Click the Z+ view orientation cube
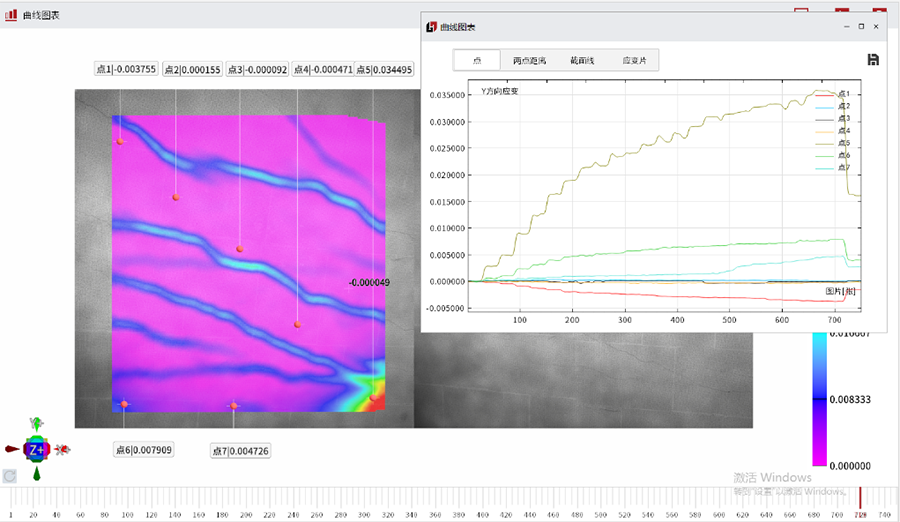Viewport: 900px width, 522px height. (36, 449)
